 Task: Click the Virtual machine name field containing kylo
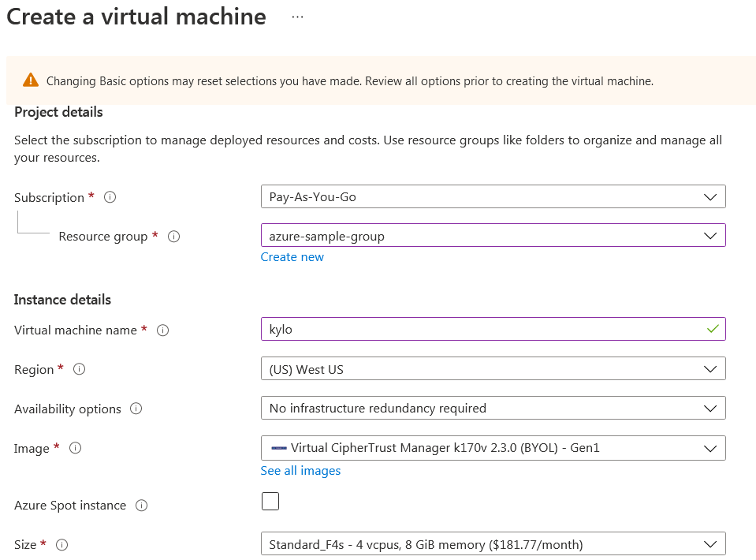(481, 330)
